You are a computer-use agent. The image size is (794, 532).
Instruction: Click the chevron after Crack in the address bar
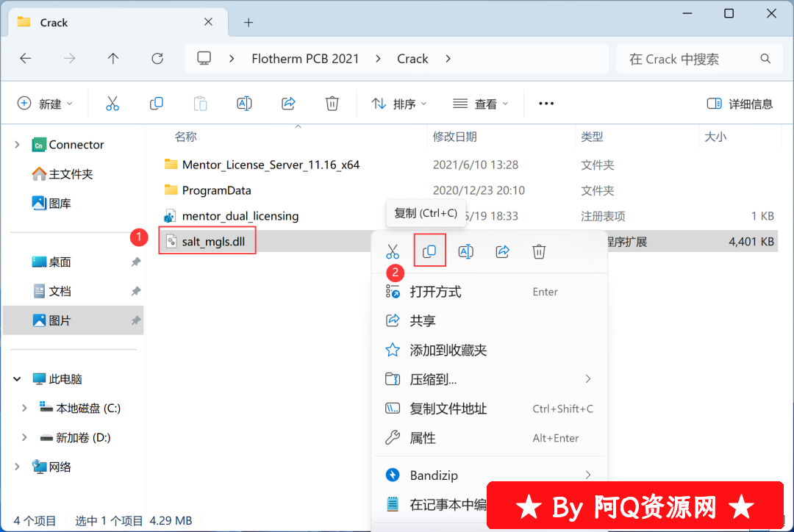point(448,59)
